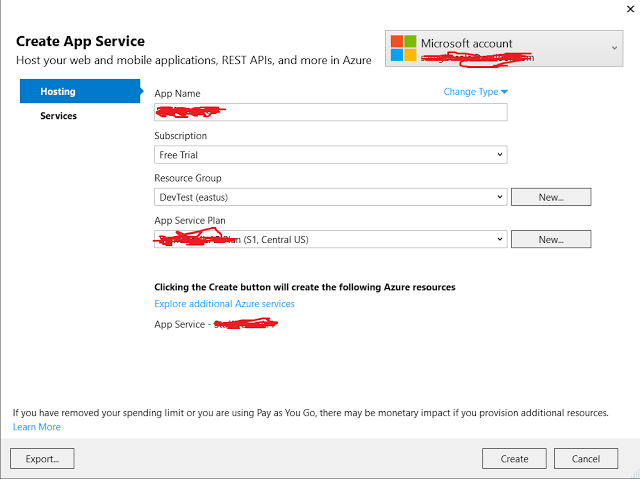
Task: Create a new App Service Plan with New button
Action: [551, 240]
